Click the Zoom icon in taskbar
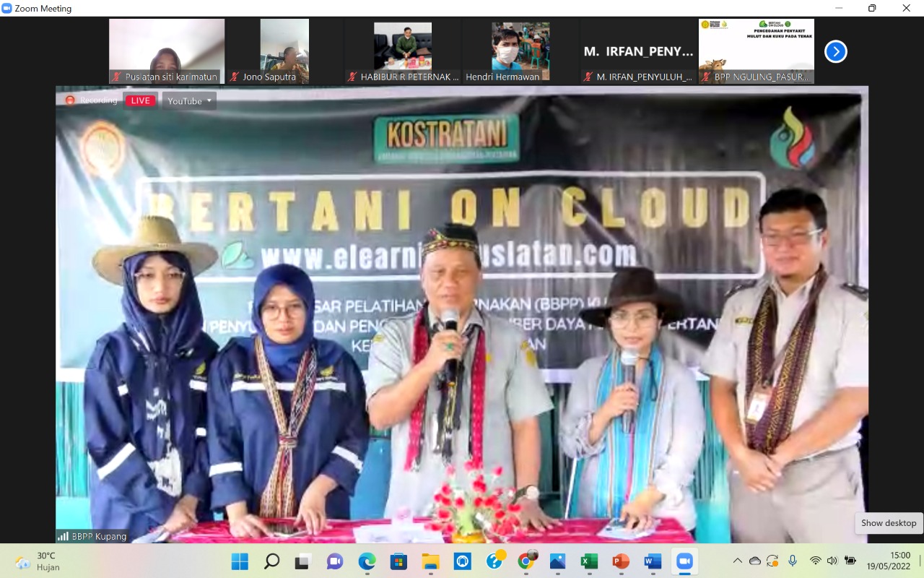924x578 pixels. click(684, 561)
